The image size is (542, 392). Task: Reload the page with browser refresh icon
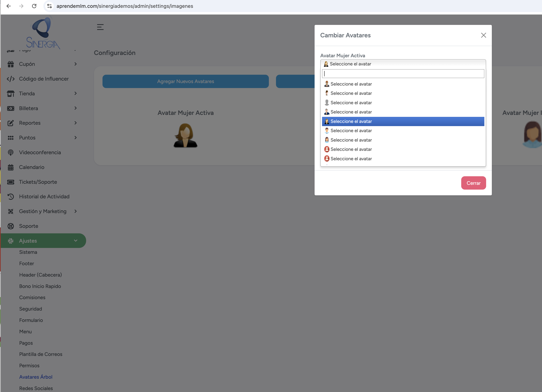click(x=34, y=6)
